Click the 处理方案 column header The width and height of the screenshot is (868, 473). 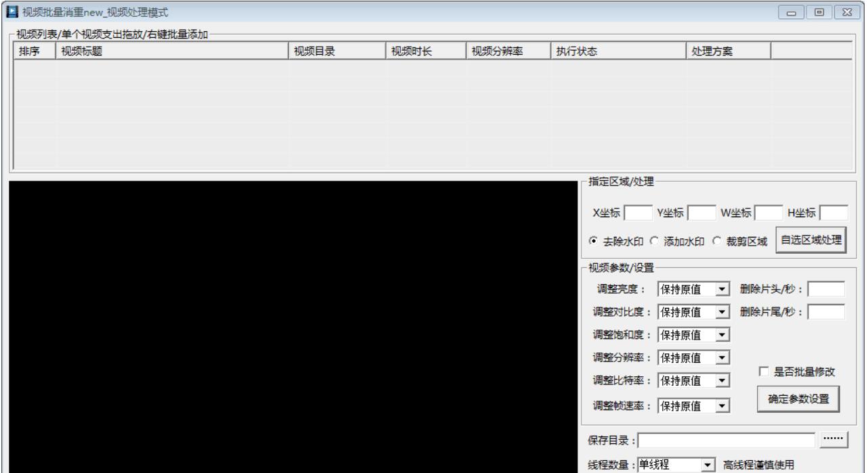729,51
